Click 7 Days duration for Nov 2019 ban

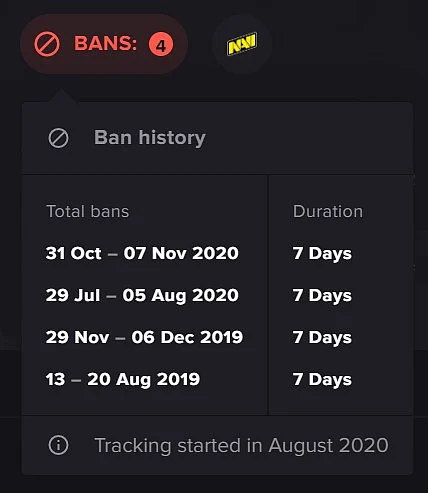click(x=322, y=338)
